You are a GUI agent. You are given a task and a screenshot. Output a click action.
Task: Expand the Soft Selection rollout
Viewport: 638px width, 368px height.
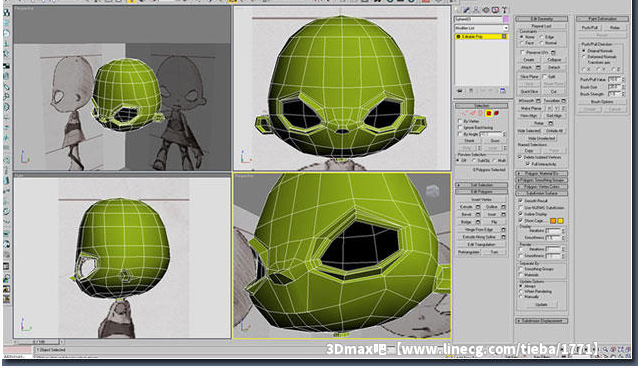481,185
